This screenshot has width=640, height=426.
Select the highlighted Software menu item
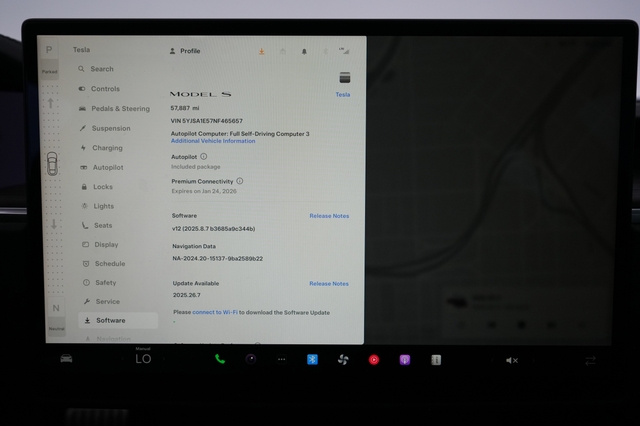pos(118,320)
